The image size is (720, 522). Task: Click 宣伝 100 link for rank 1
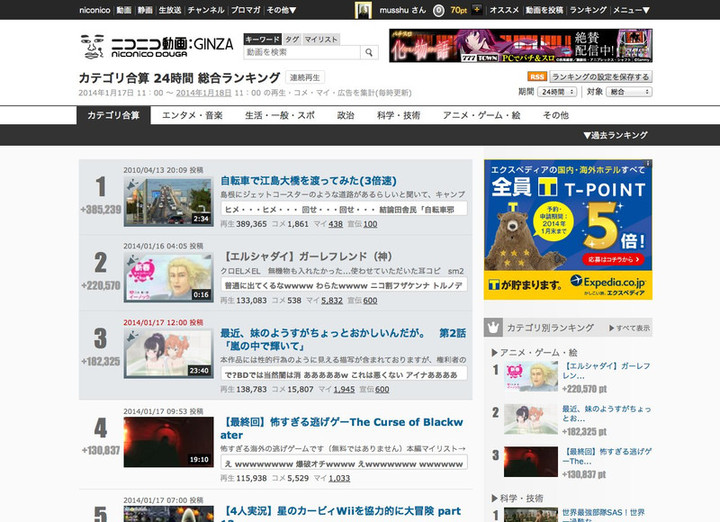[x=370, y=224]
